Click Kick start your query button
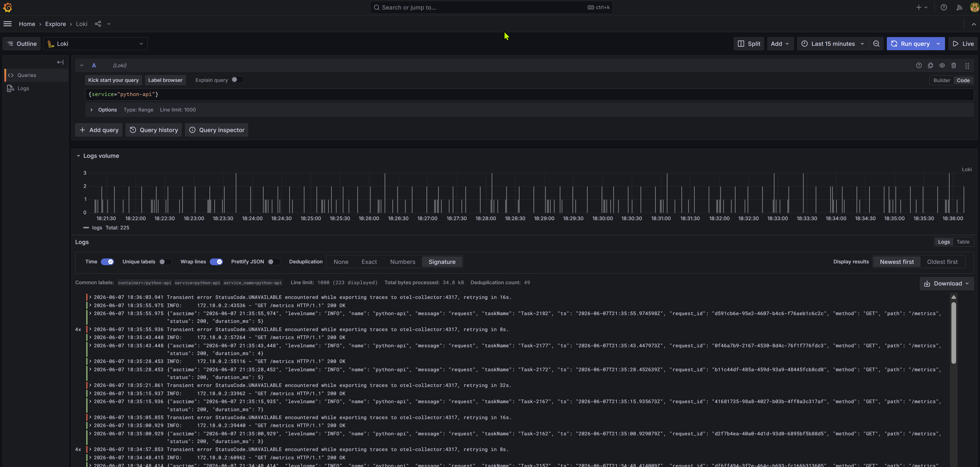 point(113,80)
